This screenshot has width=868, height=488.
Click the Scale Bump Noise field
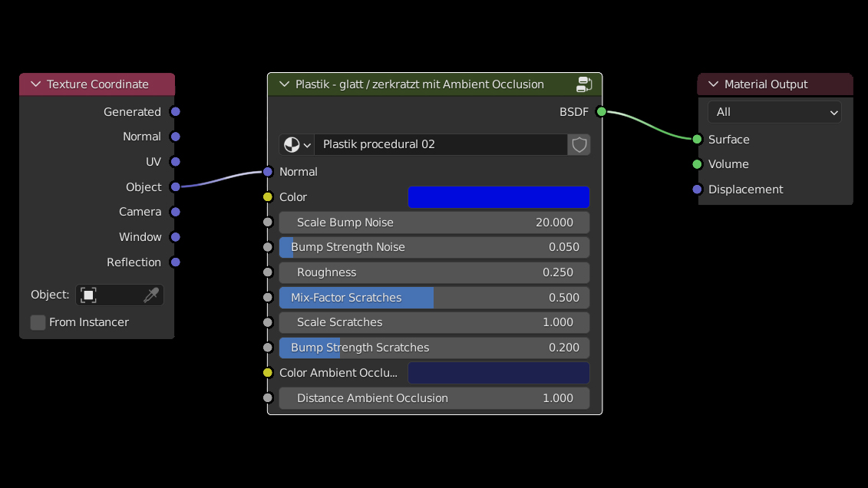tap(434, 223)
